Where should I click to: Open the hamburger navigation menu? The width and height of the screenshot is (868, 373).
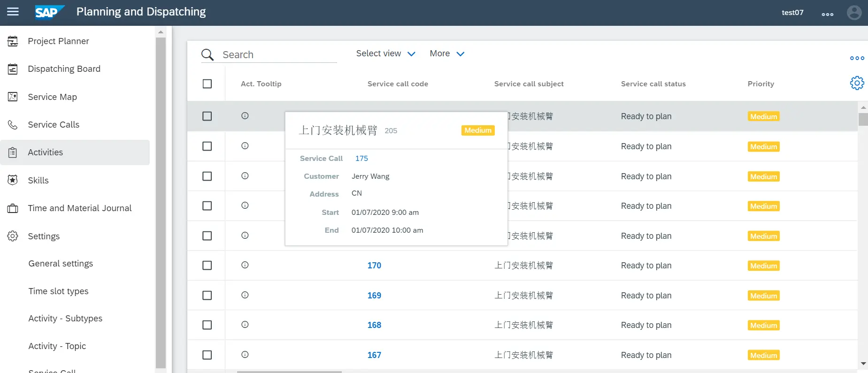click(x=13, y=12)
